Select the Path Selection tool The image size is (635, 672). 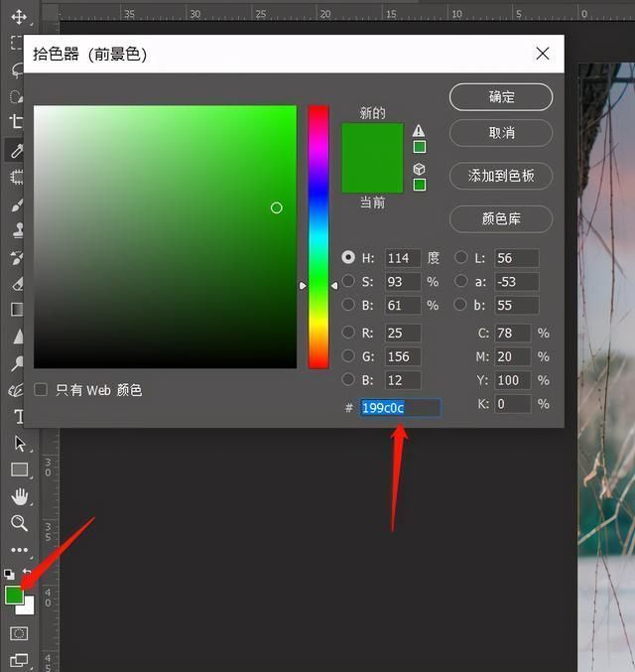pyautogui.click(x=20, y=443)
